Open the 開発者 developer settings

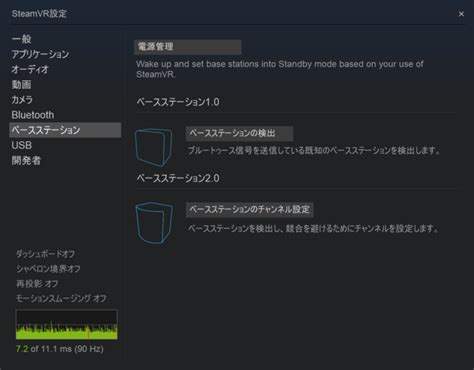[26, 160]
